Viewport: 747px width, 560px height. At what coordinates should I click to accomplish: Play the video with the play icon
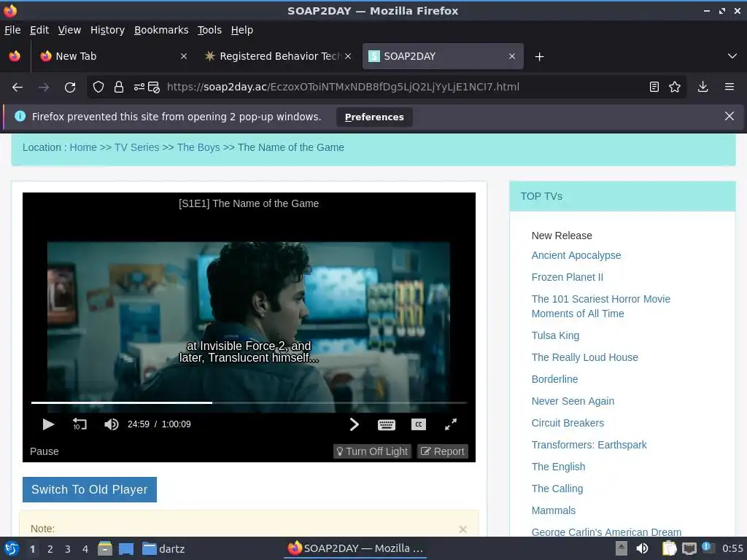(48, 424)
